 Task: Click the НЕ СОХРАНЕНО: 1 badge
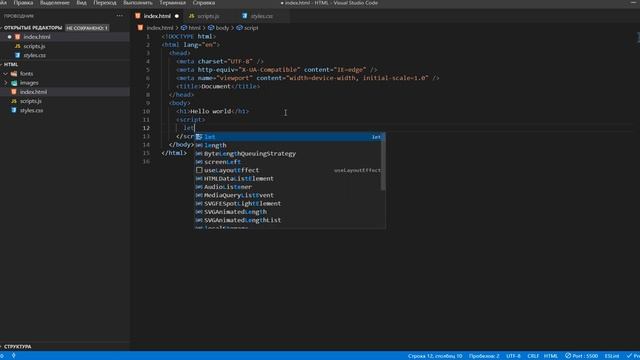point(87,28)
